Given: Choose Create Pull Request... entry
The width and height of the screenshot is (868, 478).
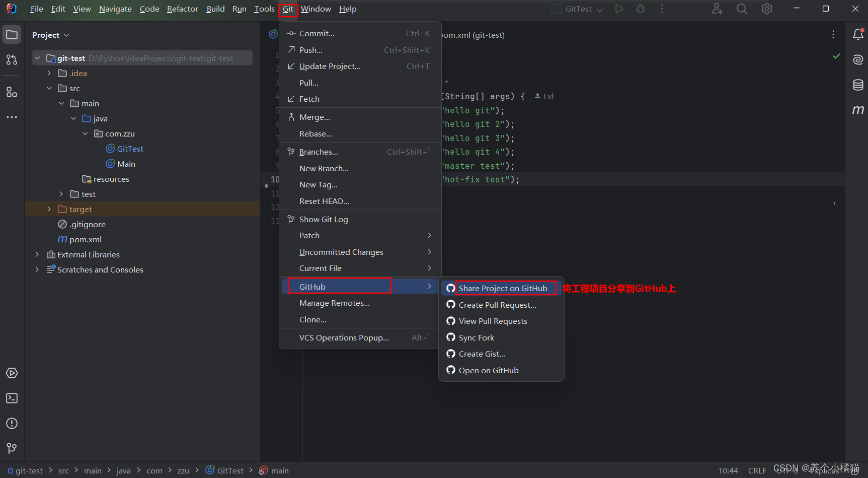Looking at the screenshot, I should (502, 305).
